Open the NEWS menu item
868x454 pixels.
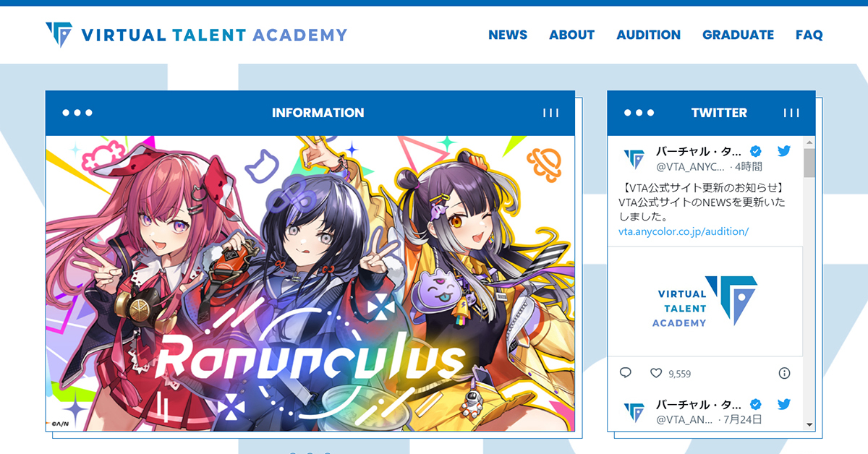click(x=508, y=35)
